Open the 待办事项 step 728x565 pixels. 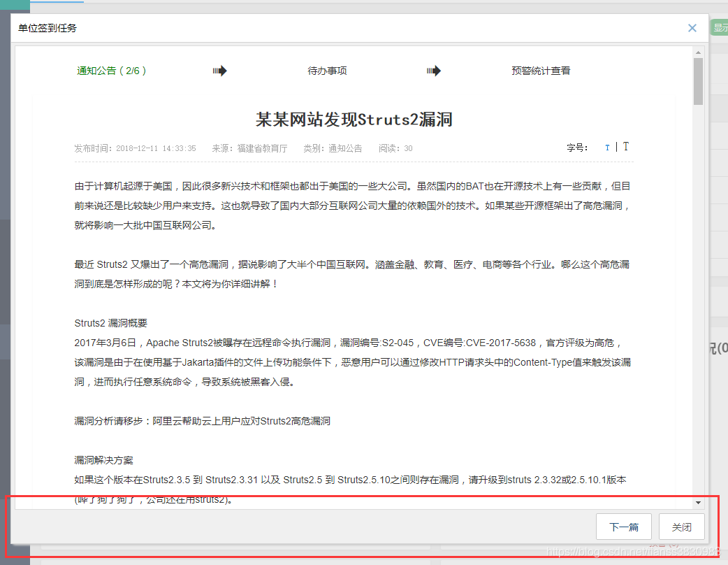pos(328,71)
